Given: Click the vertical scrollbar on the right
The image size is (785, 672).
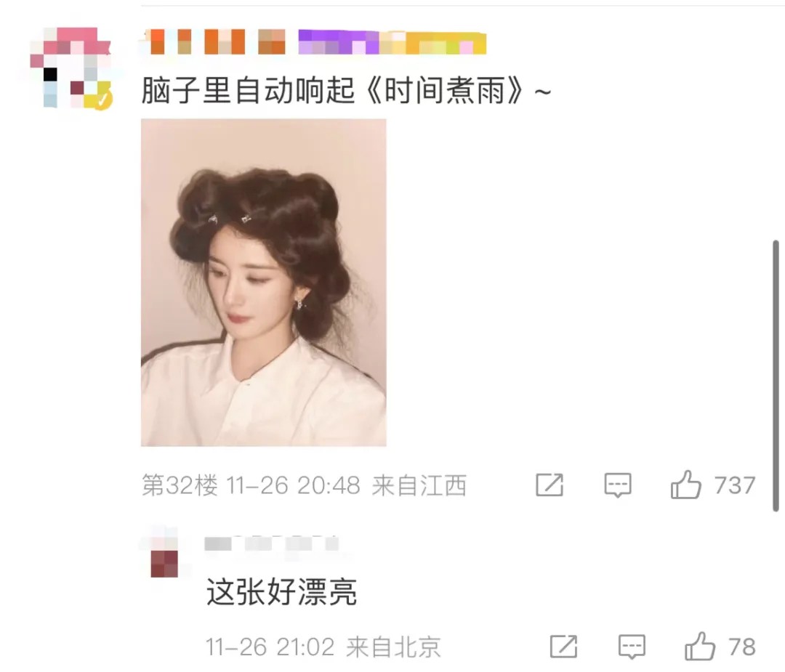Looking at the screenshot, I should [776, 376].
